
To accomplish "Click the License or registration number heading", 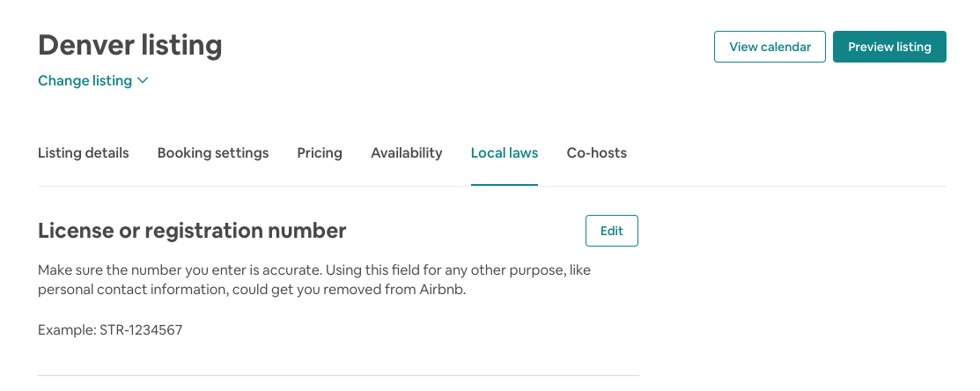I will [192, 231].
